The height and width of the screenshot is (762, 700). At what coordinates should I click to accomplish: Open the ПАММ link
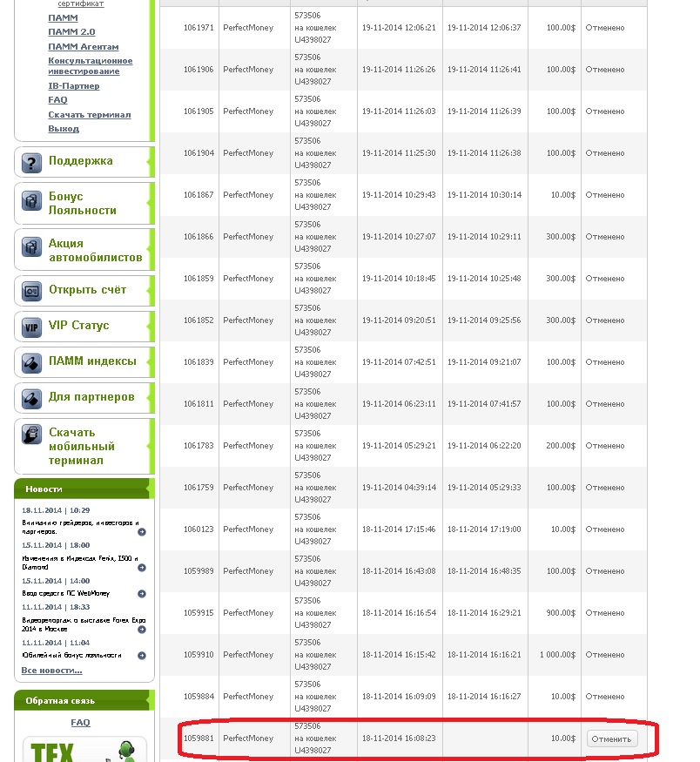pyautogui.click(x=63, y=18)
